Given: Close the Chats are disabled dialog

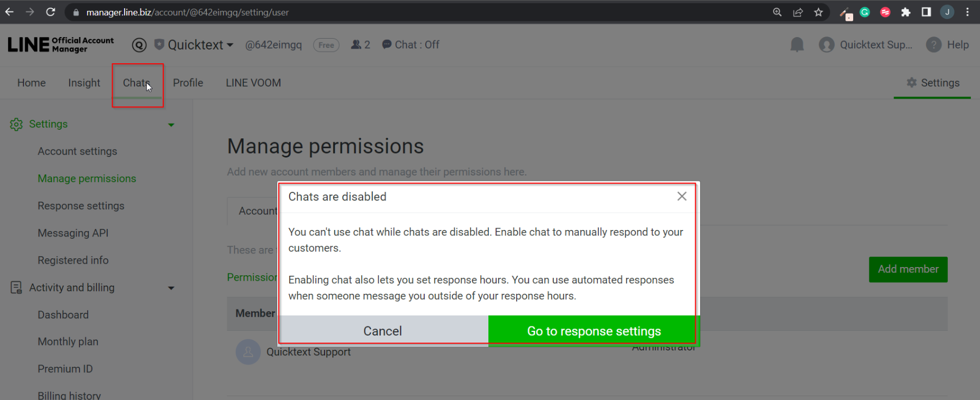Looking at the screenshot, I should [682, 196].
